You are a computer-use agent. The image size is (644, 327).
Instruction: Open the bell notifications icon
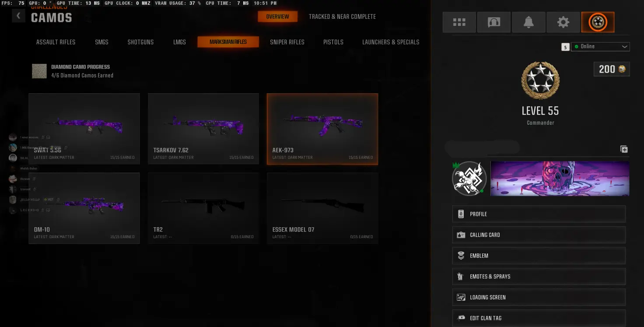528,22
